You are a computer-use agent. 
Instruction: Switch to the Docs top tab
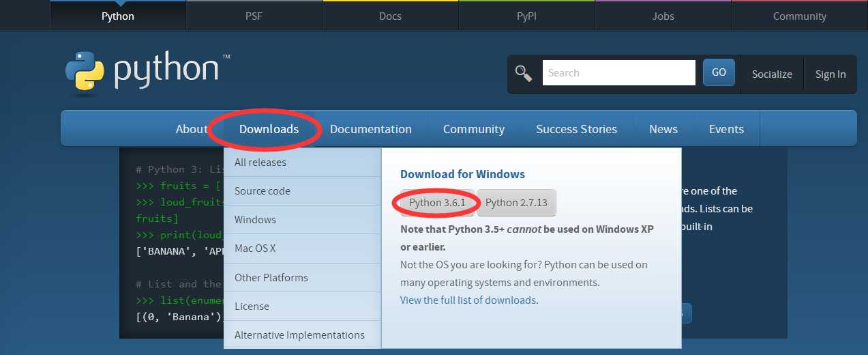[390, 16]
